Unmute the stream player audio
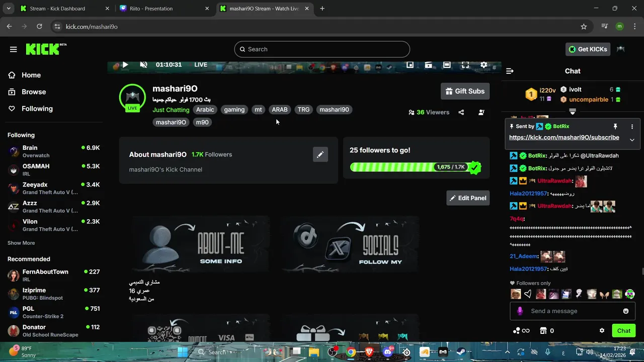 pyautogui.click(x=143, y=65)
